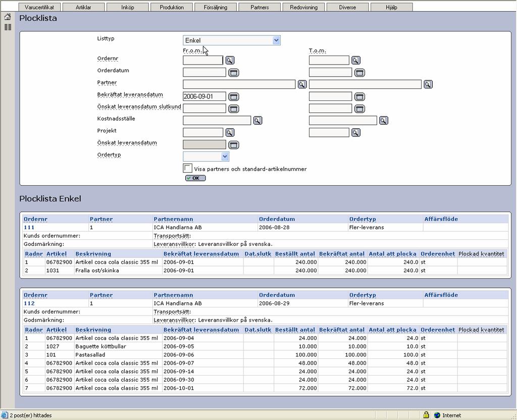Screen dimensions: 517x420
Task: Focus Bekräftat leveransdatum field with 2006-09-01
Action: [204, 96]
